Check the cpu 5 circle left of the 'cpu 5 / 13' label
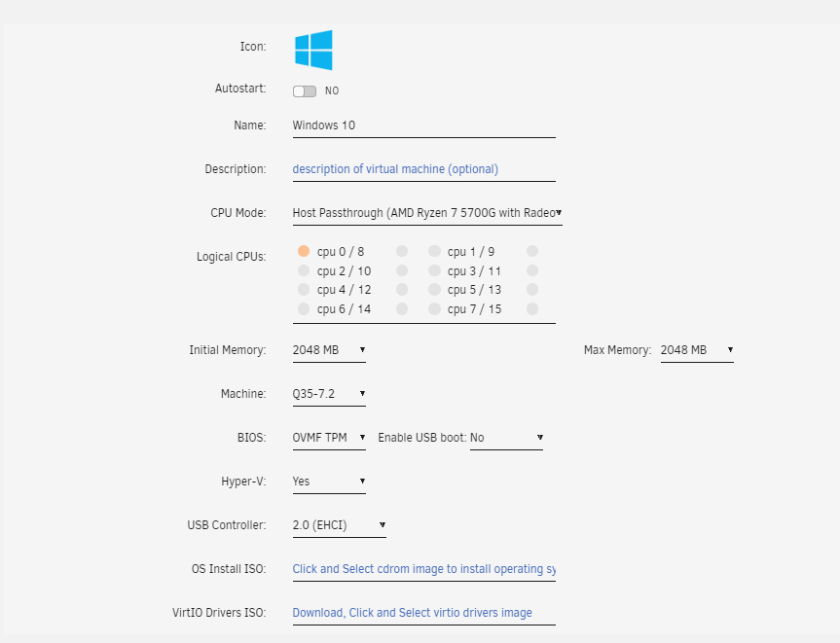Image resolution: width=840 pixels, height=643 pixels. click(x=434, y=290)
